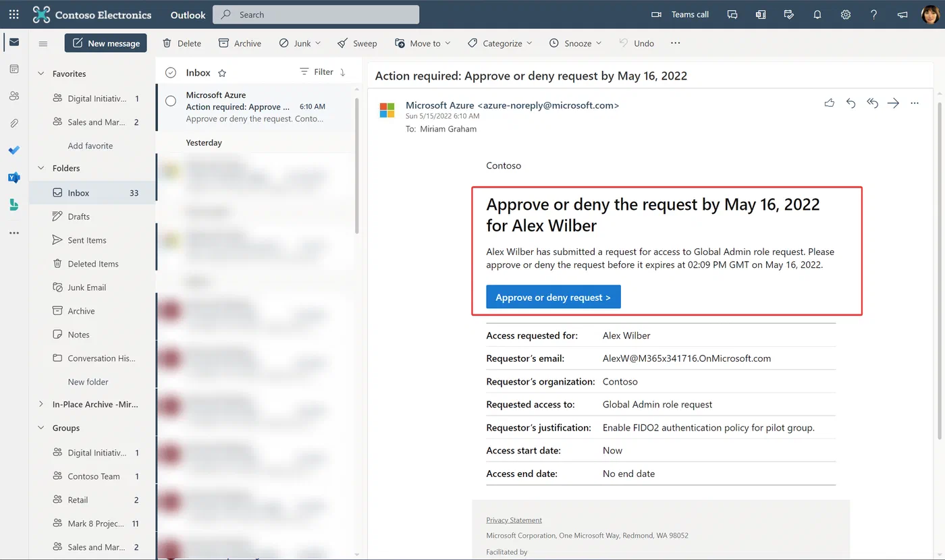Open People in the left rail
Screen dimensions: 945x560
click(14, 96)
